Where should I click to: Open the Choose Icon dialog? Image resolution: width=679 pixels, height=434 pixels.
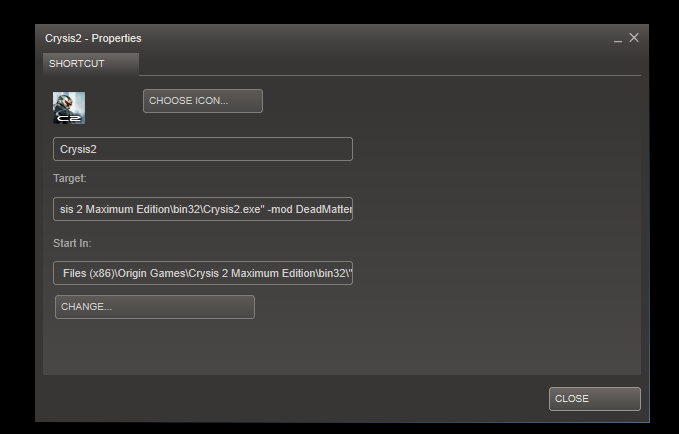tap(203, 101)
